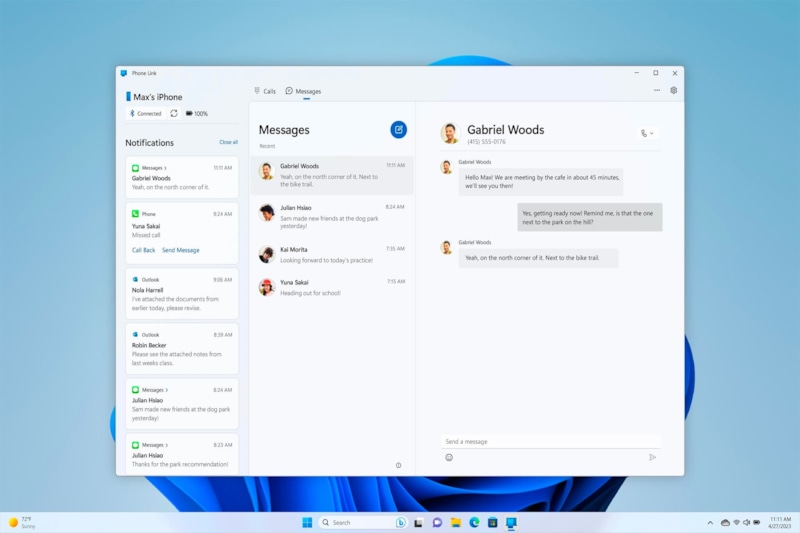The image size is (800, 533).
Task: Click the Send a message input field
Action: (550, 441)
